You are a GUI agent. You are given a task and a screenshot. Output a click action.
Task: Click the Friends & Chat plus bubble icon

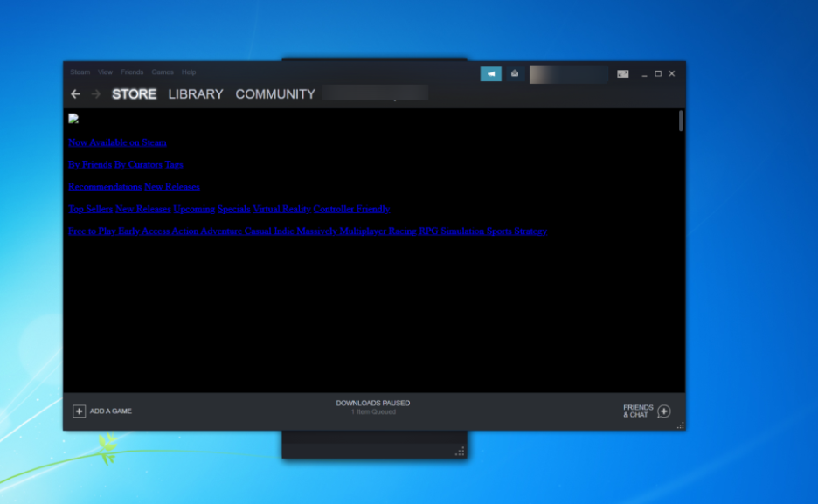coord(664,411)
